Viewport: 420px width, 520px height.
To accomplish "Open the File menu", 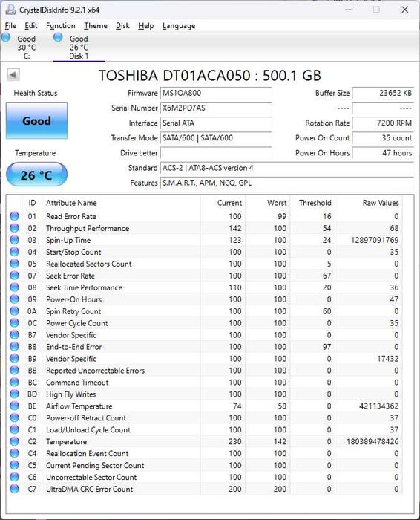I will (10, 25).
